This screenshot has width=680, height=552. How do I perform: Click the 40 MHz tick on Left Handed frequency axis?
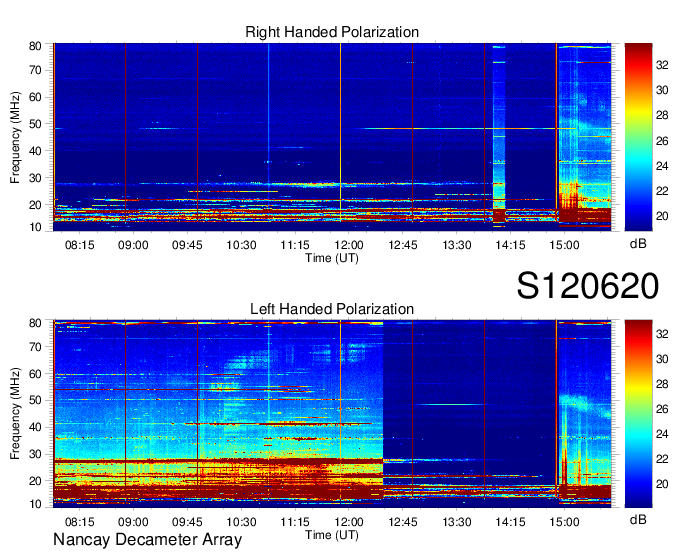click(x=35, y=428)
